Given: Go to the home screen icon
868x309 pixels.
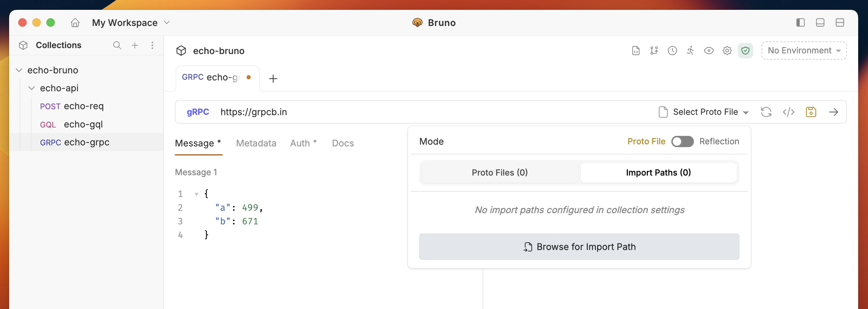Looking at the screenshot, I should tap(75, 23).
